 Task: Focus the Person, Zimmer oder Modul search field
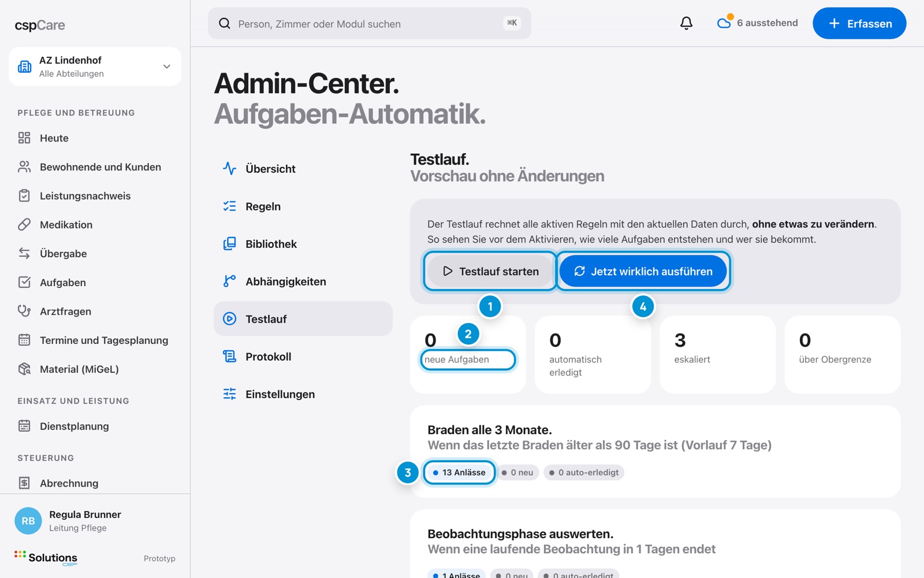370,23
